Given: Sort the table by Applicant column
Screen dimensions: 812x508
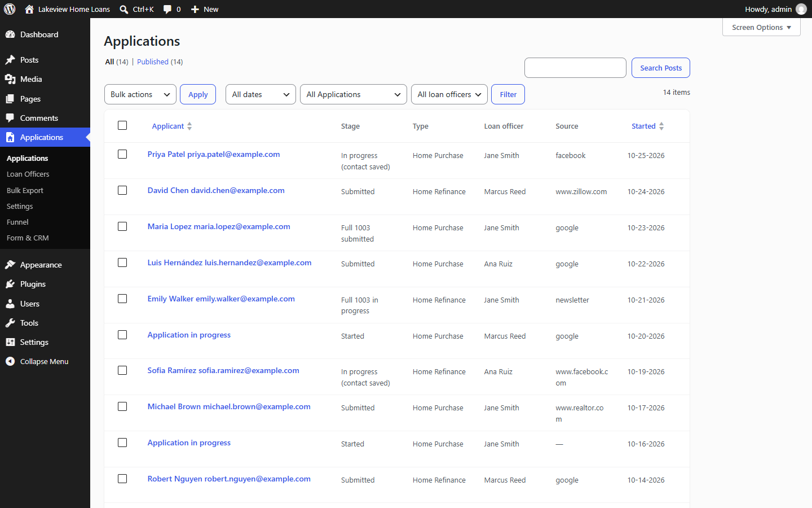Looking at the screenshot, I should [x=172, y=126].
